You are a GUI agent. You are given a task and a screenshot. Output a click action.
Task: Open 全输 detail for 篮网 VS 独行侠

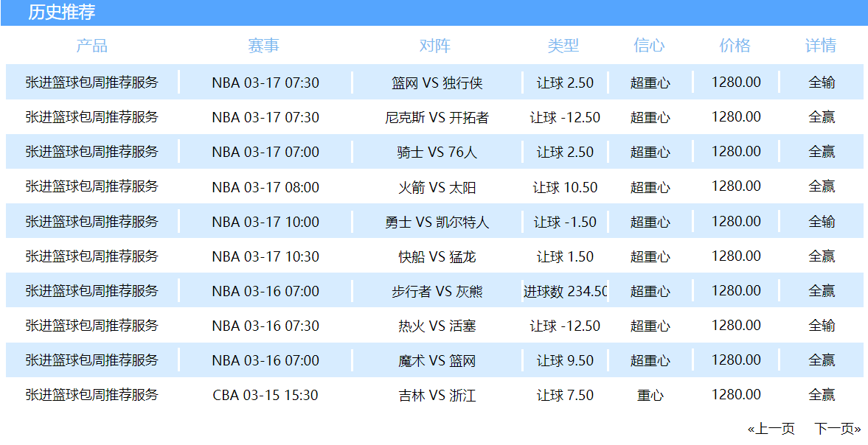(x=822, y=83)
